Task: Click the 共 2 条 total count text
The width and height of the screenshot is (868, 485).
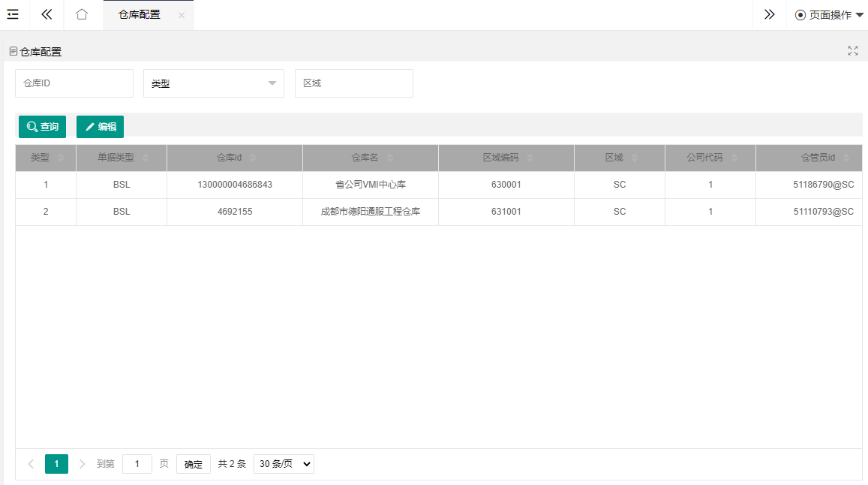Action: 232,464
